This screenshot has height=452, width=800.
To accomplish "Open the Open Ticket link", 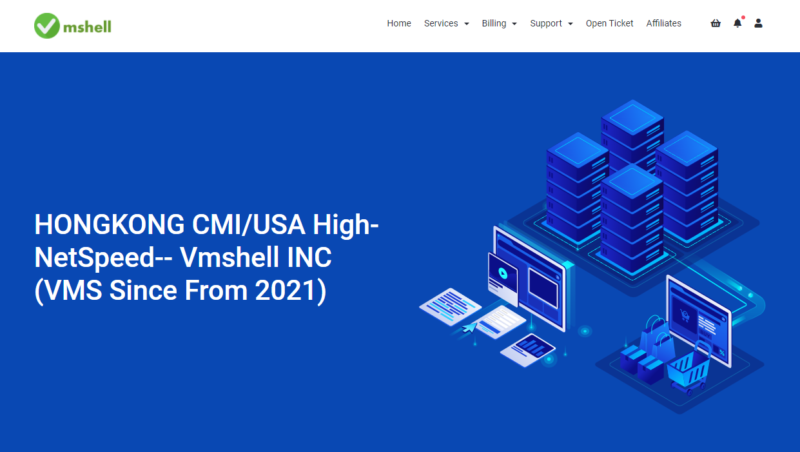I will [x=609, y=23].
